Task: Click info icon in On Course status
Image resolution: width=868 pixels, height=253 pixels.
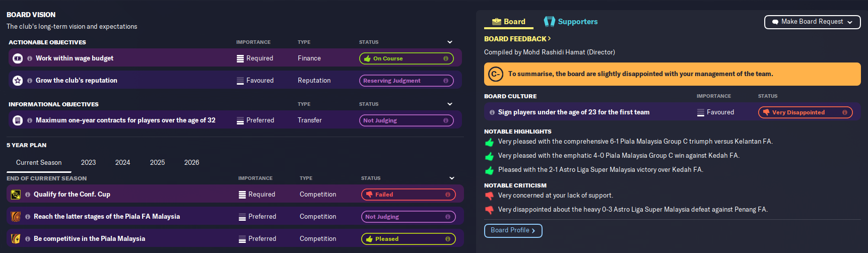Action: (x=445, y=58)
